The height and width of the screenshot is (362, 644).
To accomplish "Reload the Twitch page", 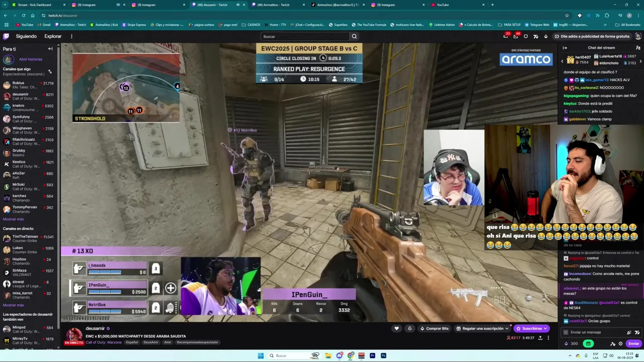I will point(23,16).
